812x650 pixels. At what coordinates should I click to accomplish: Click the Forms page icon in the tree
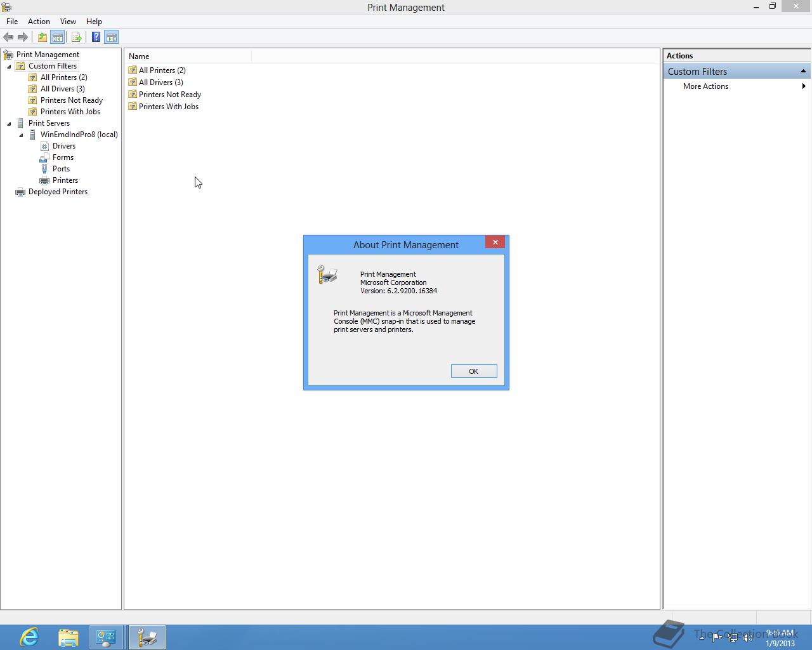[44, 157]
